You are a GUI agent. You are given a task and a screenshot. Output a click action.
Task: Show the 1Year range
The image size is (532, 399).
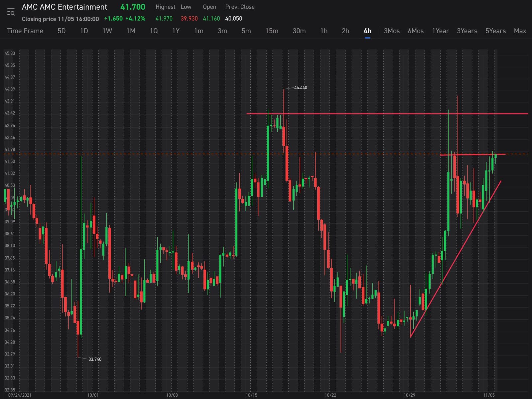[440, 31]
